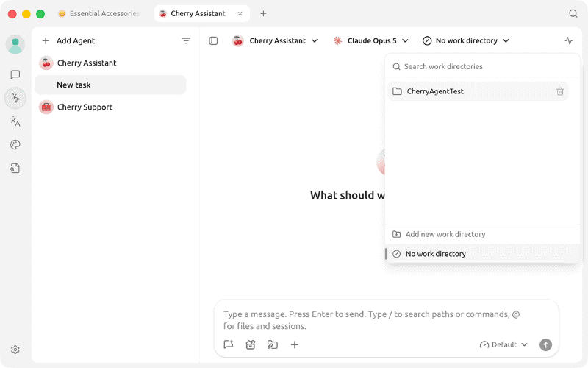Click the folder link icon in input bar
Image resolution: width=588 pixels, height=368 pixels.
click(272, 344)
